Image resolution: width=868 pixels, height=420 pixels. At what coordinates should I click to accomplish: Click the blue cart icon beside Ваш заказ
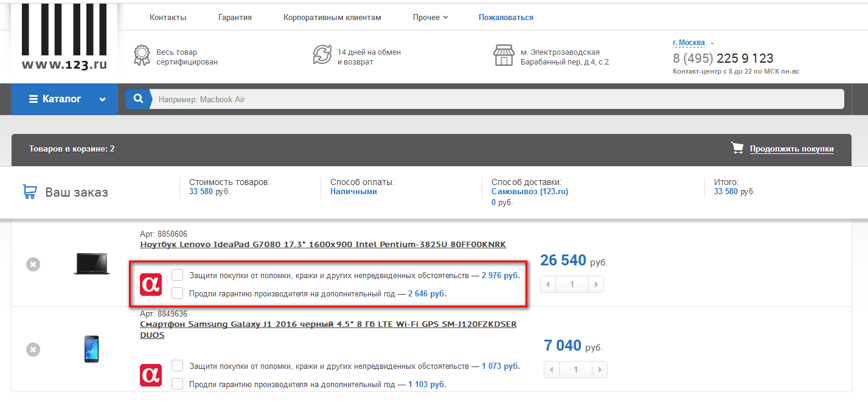coord(30,192)
